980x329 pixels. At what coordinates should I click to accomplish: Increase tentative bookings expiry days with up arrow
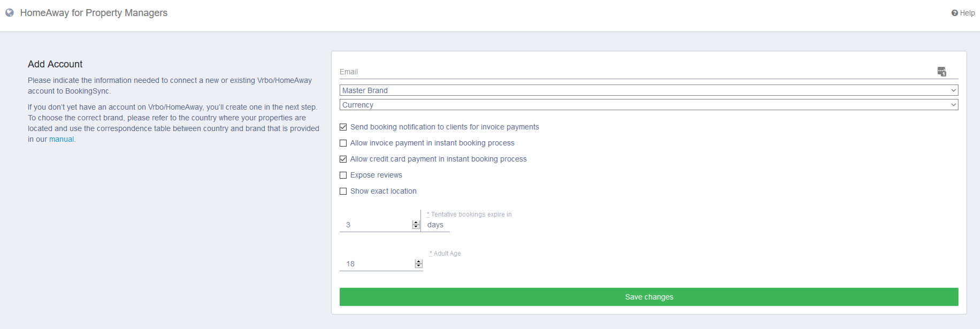[416, 223]
